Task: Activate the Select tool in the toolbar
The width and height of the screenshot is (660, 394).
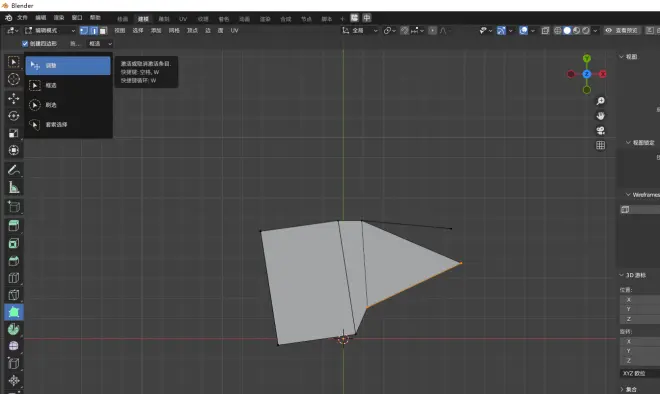Action: (x=13, y=62)
